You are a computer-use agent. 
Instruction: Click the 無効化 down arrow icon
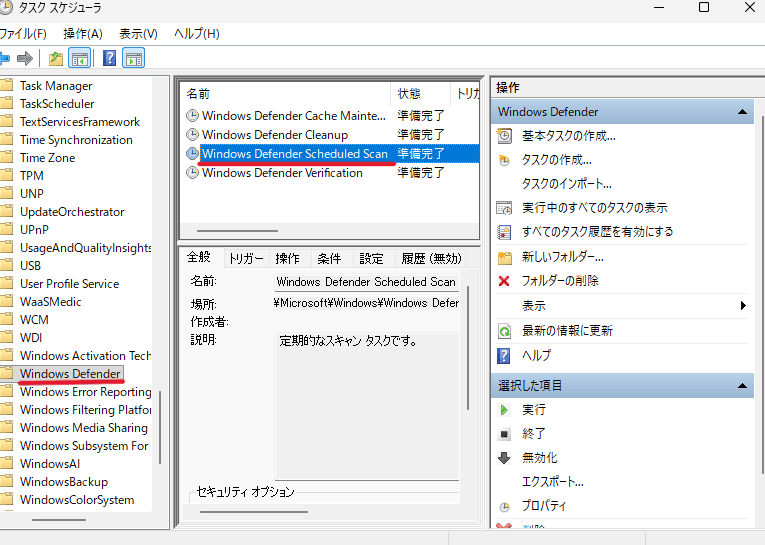point(504,458)
